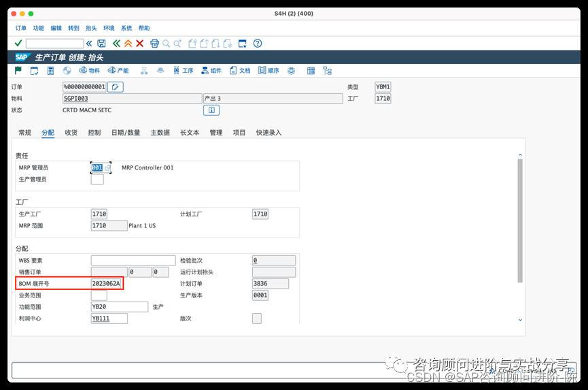Open the 订单 menu

21,28
